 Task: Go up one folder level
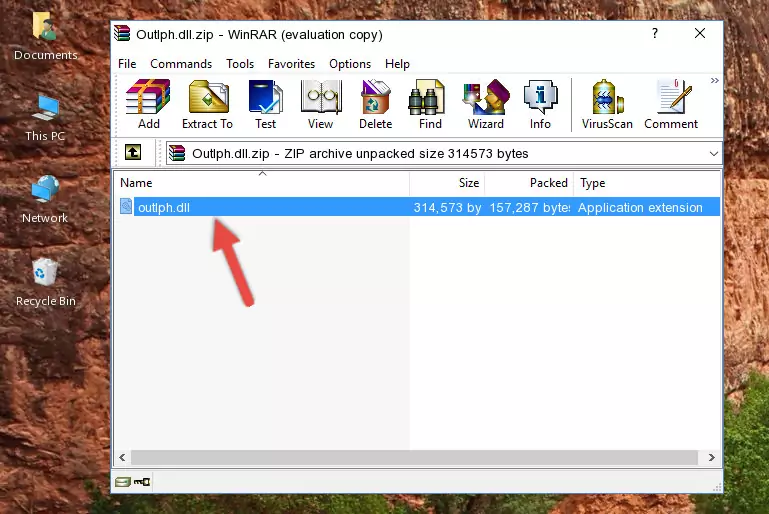click(x=133, y=153)
